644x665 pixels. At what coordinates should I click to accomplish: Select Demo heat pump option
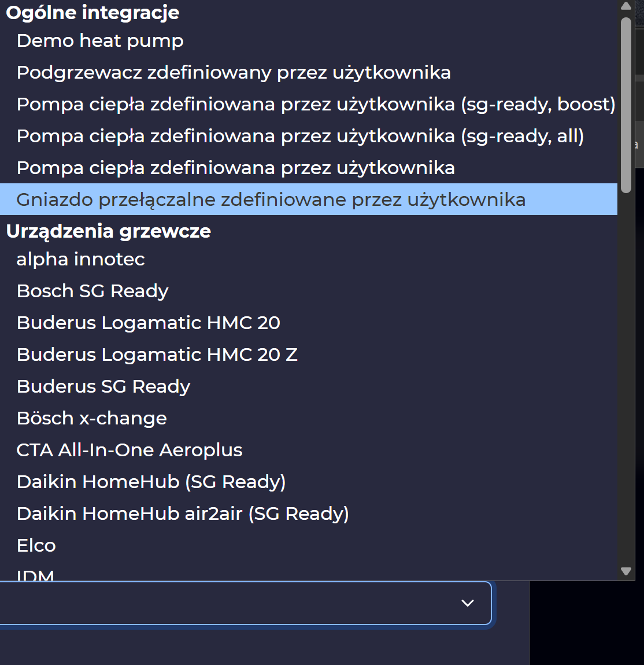pyautogui.click(x=100, y=41)
